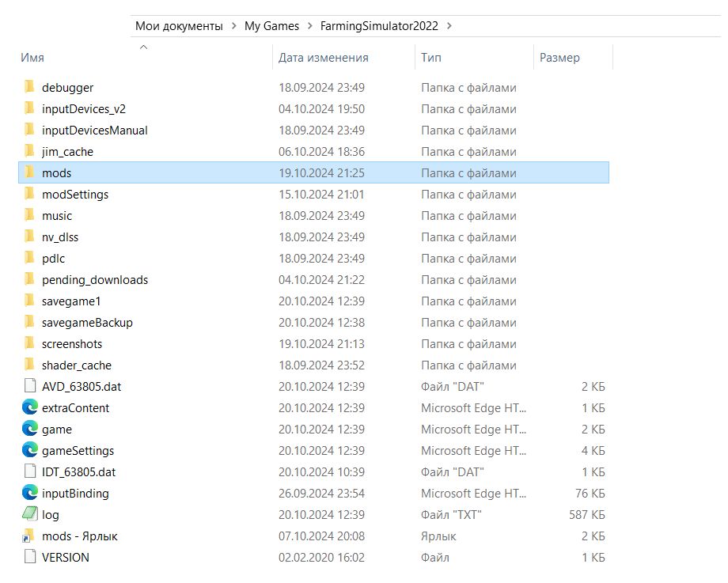Click the Edge icon beside inputBinding

click(x=30, y=494)
